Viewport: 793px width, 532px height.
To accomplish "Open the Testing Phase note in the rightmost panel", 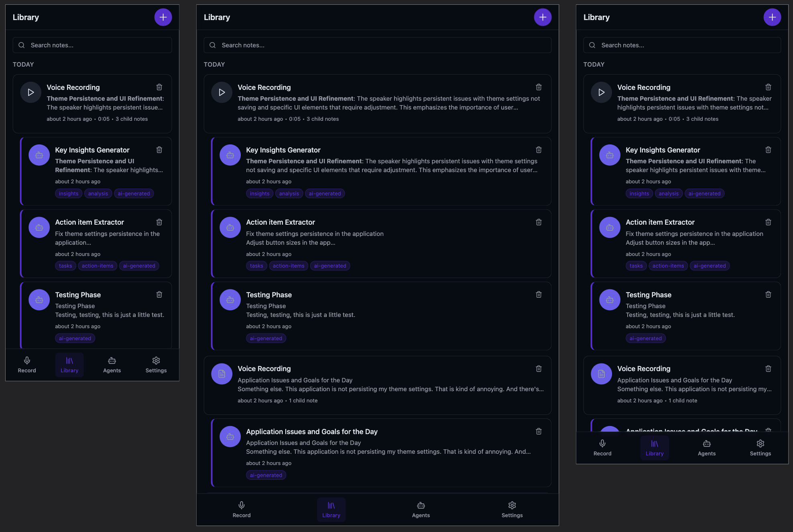I will tap(648, 294).
